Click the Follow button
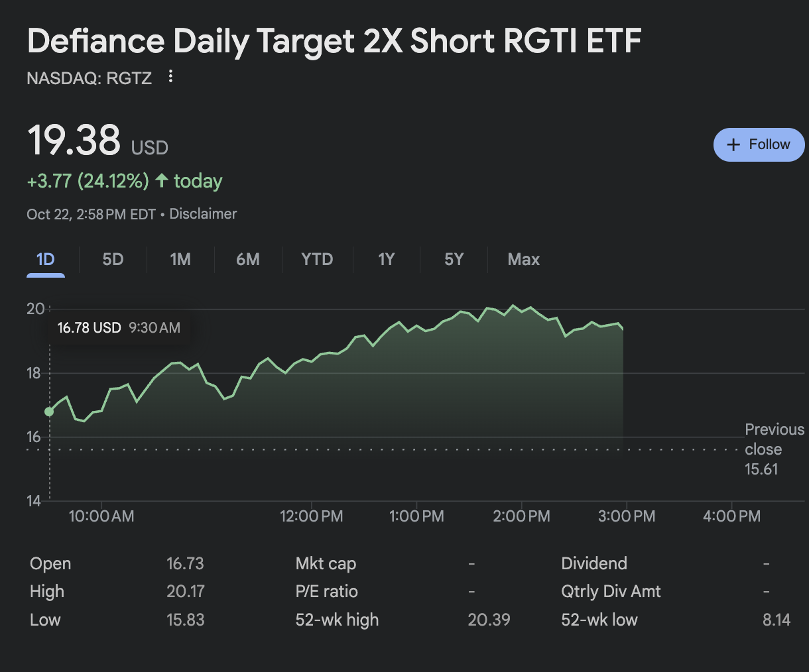The image size is (809, 672). point(759,144)
